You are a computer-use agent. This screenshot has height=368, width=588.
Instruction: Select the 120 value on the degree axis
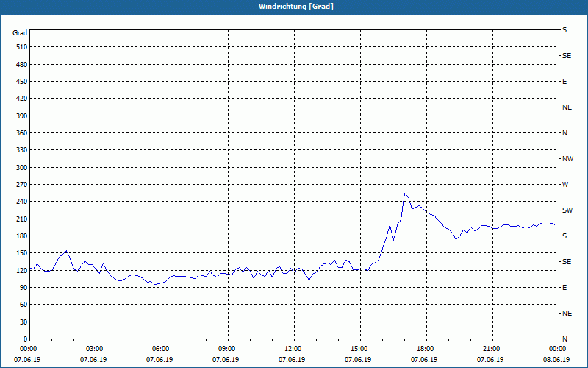pyautogui.click(x=22, y=270)
